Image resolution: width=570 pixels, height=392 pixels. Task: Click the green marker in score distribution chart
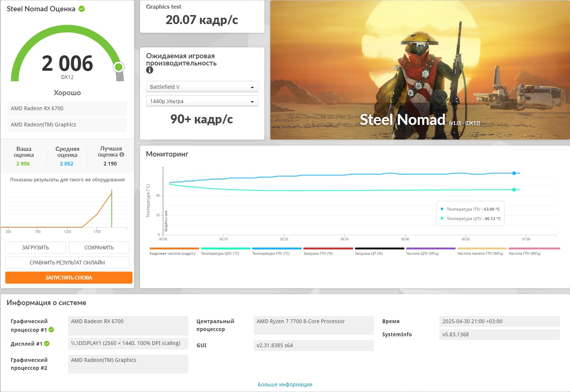112,208
